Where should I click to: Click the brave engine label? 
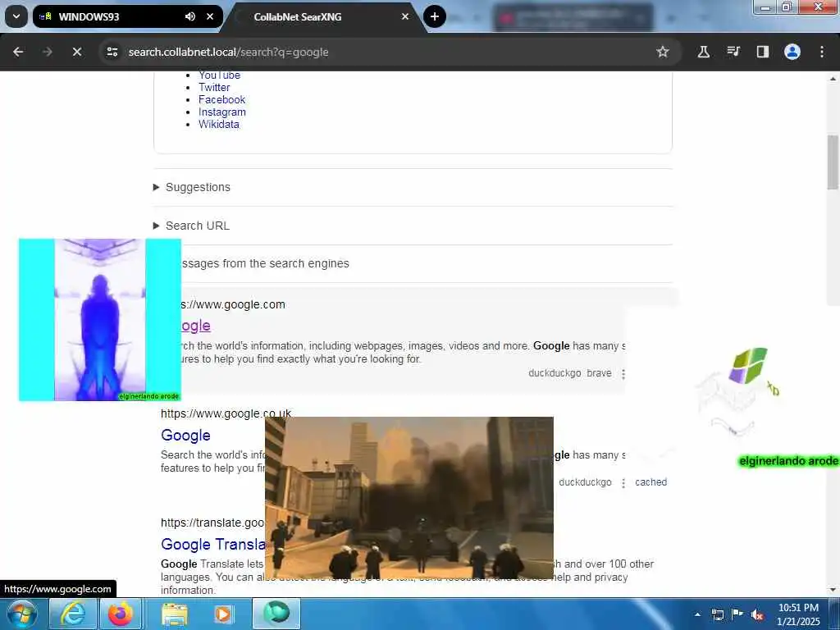click(x=599, y=373)
